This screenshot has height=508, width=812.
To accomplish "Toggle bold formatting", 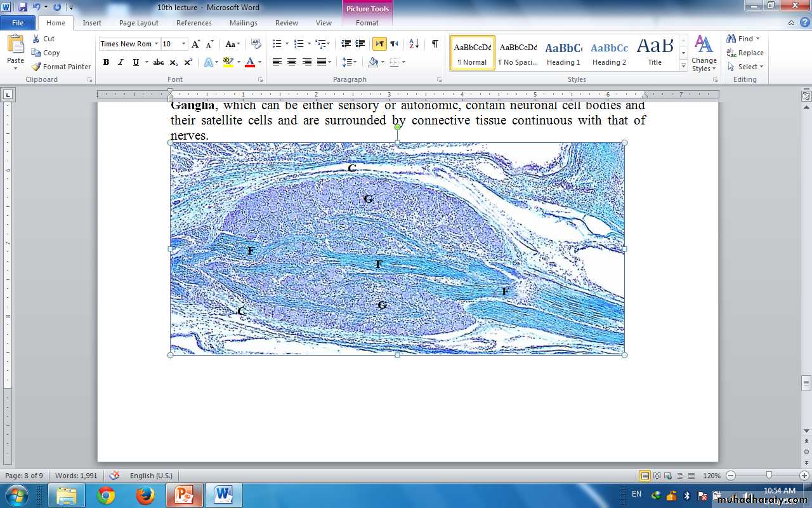I will [106, 62].
